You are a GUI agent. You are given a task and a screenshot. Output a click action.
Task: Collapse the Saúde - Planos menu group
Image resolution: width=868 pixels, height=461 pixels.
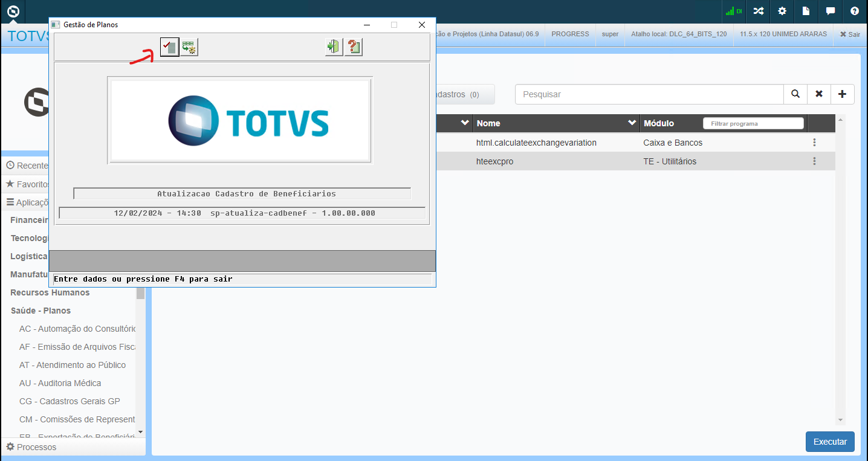[x=40, y=311]
